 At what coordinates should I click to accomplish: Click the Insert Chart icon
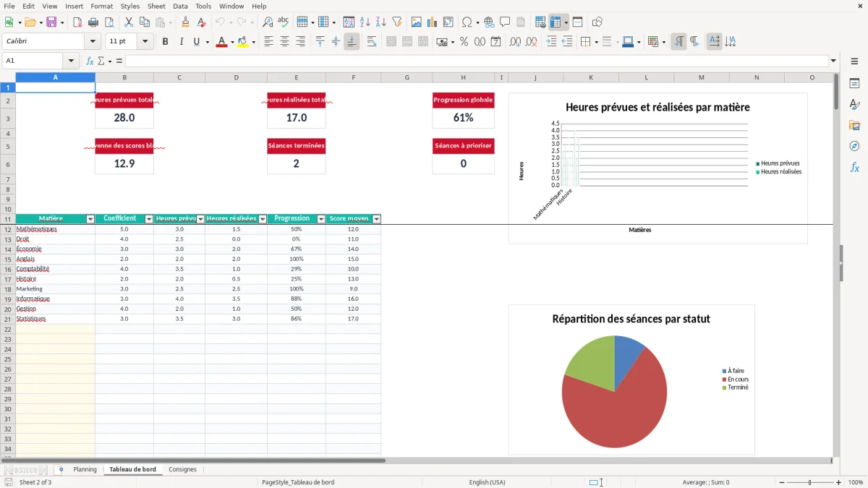coord(433,22)
